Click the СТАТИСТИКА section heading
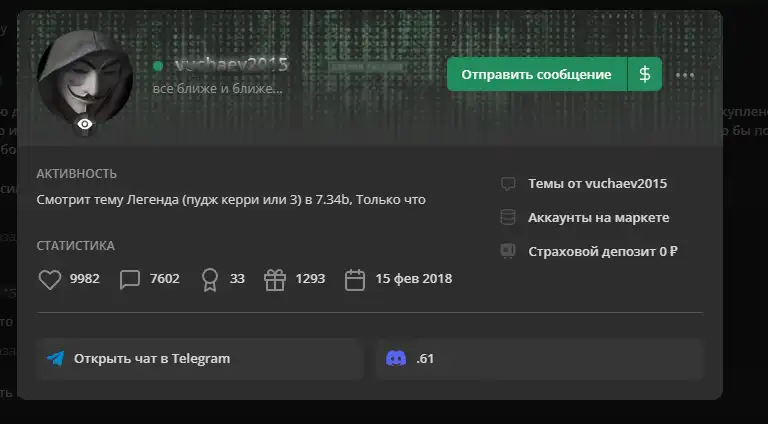This screenshot has height=424, width=768. [75, 246]
